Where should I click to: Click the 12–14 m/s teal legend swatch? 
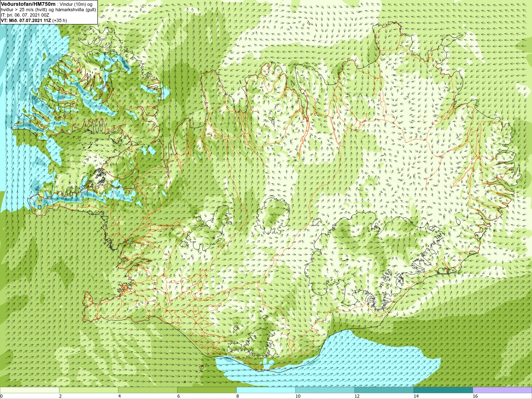pos(384,390)
